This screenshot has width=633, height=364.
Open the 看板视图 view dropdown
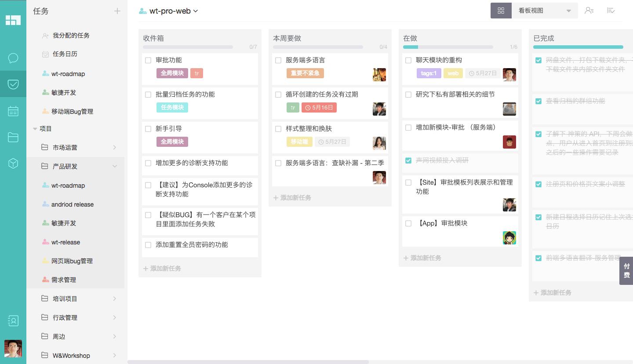[x=545, y=10]
